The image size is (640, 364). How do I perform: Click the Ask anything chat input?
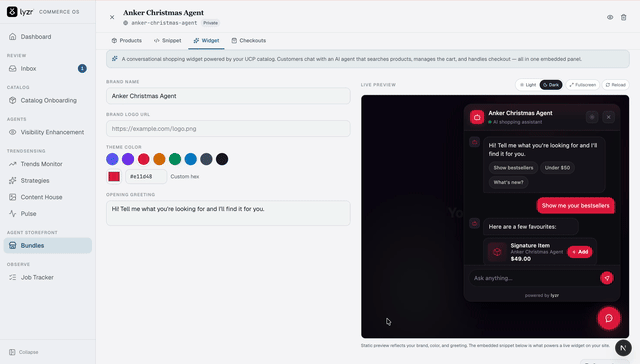tap(533, 278)
